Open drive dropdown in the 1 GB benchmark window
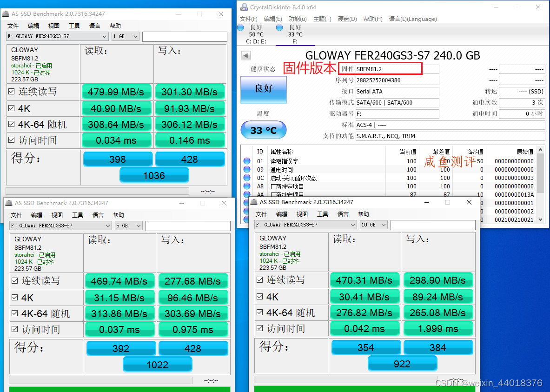 click(57, 36)
